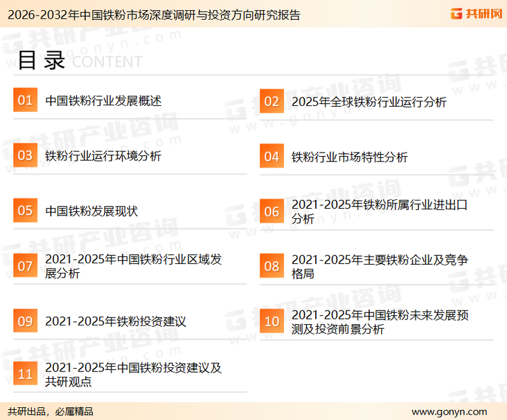The width and height of the screenshot is (507, 420).
Task: Click the orange 03 number badge
Action: tap(25, 155)
